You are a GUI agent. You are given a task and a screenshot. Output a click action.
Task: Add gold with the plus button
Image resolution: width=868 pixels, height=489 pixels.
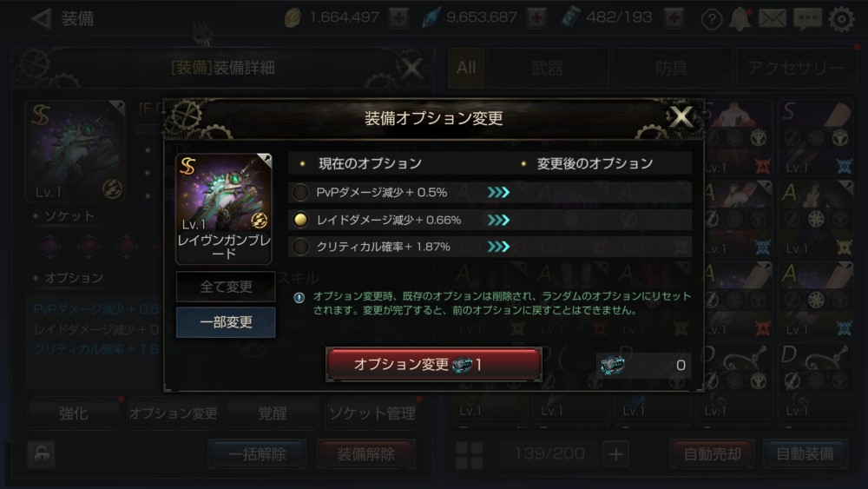(398, 18)
